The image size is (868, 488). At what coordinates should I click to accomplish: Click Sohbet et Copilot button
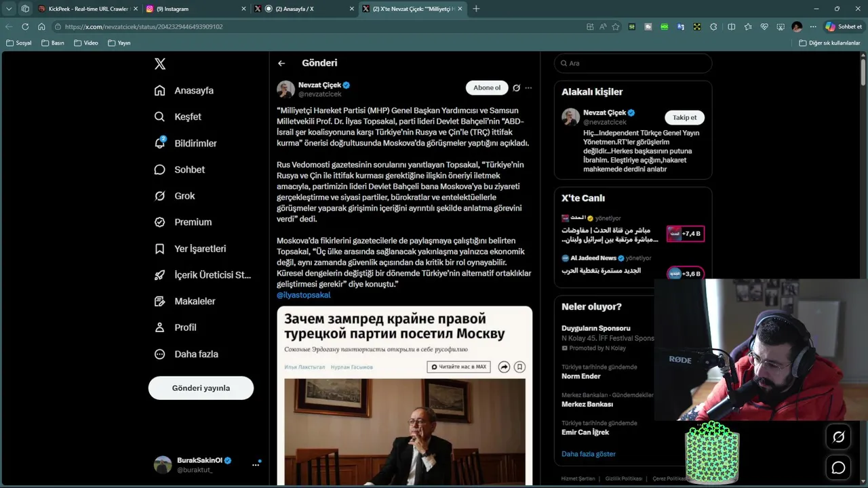(844, 26)
